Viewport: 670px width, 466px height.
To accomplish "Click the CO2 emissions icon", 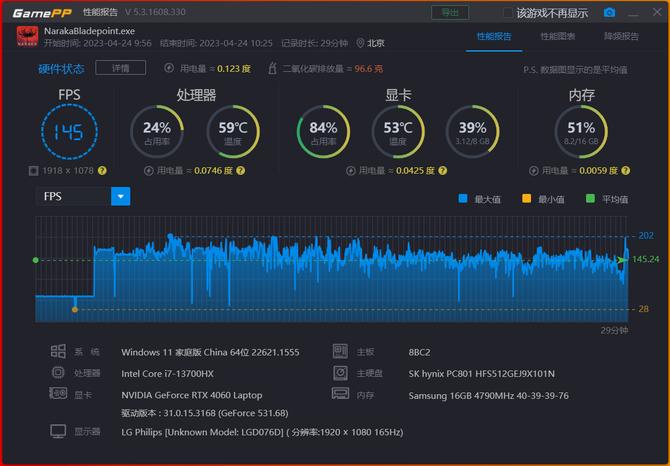I will click(x=273, y=69).
